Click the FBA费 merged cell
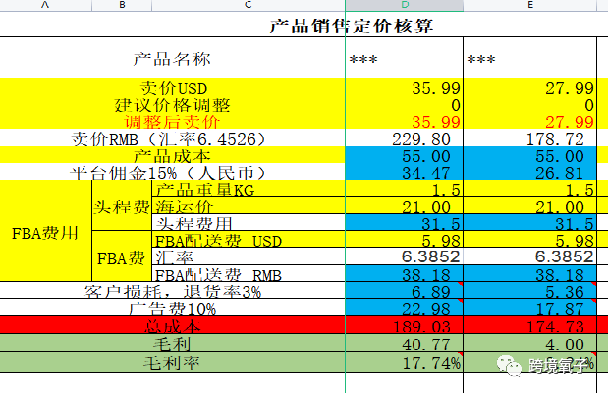Viewport: 608px width, 394px height. point(121,257)
